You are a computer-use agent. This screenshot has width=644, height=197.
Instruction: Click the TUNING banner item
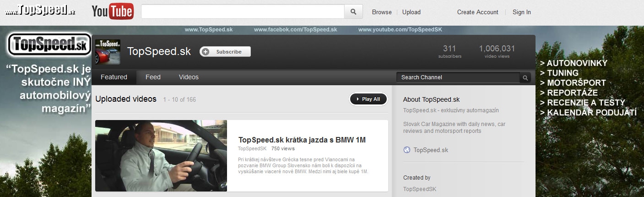(559, 73)
